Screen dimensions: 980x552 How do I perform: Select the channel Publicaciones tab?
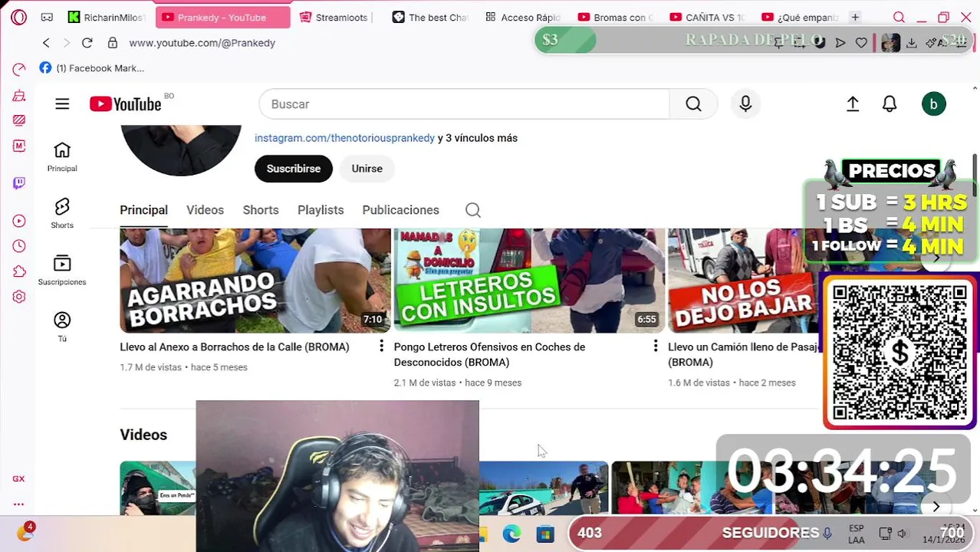point(400,210)
